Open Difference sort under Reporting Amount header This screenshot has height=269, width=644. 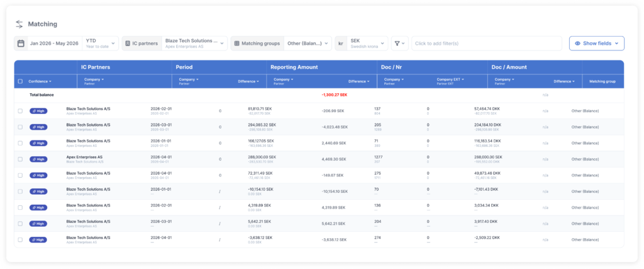359,81
